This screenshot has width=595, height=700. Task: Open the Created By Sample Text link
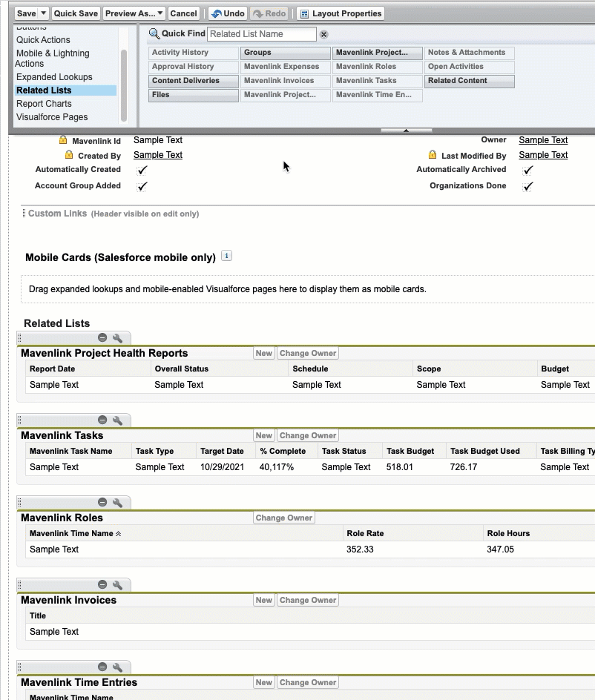(158, 154)
